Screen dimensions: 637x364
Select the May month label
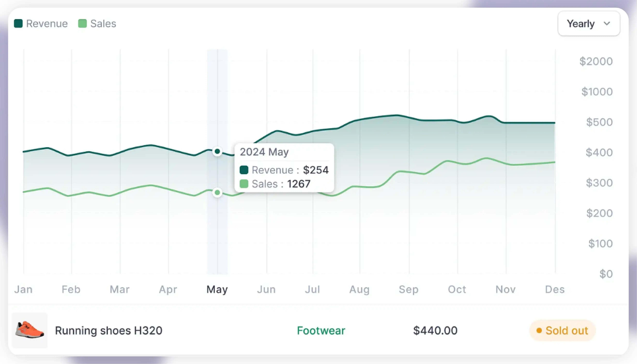[217, 289]
